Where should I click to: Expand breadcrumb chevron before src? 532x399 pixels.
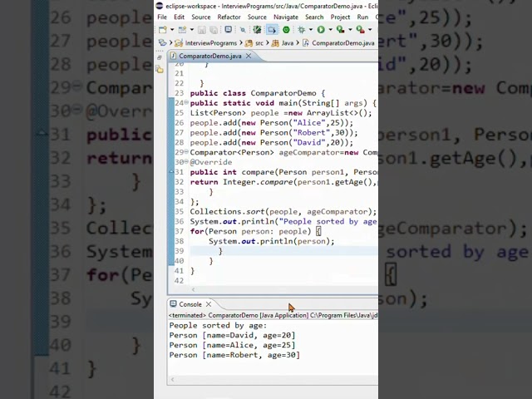point(241,42)
